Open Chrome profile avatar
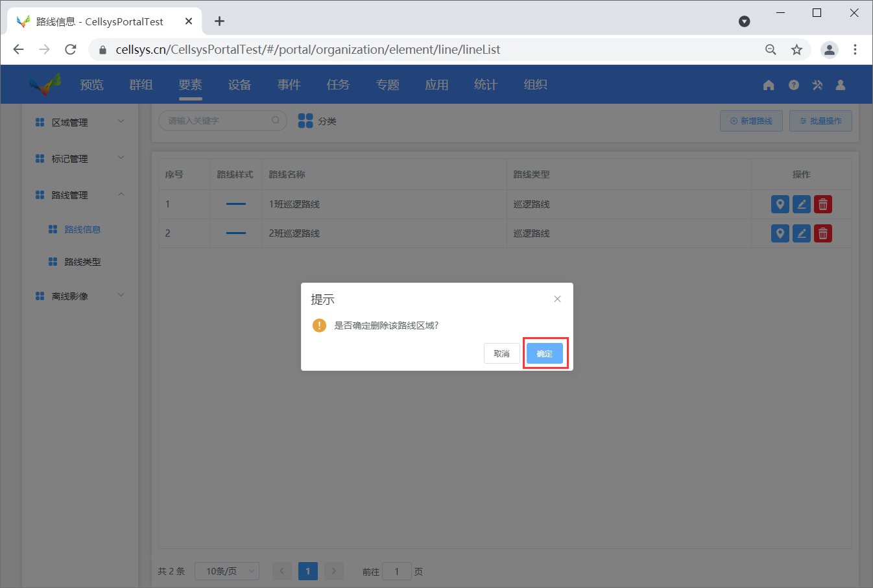 point(830,49)
